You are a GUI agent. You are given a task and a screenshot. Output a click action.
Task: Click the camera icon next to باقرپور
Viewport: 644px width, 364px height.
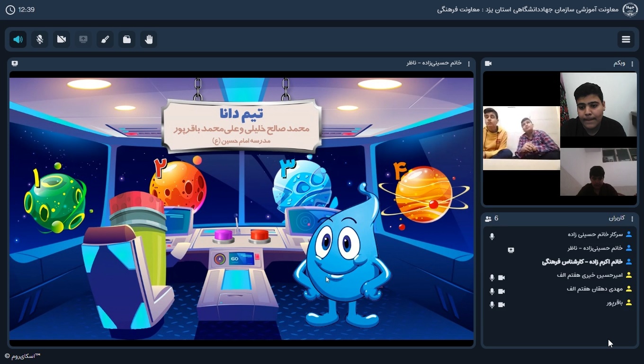point(501,305)
